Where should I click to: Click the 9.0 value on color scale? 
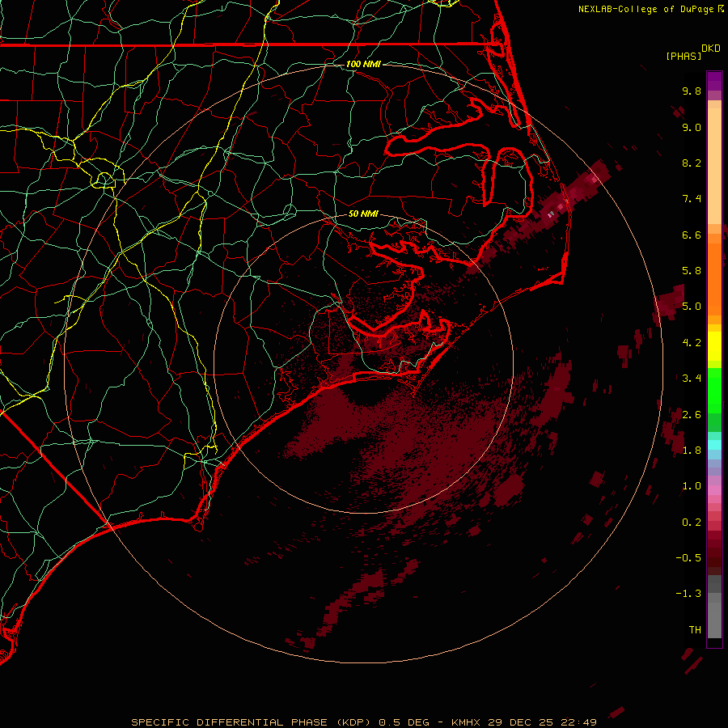(x=692, y=127)
